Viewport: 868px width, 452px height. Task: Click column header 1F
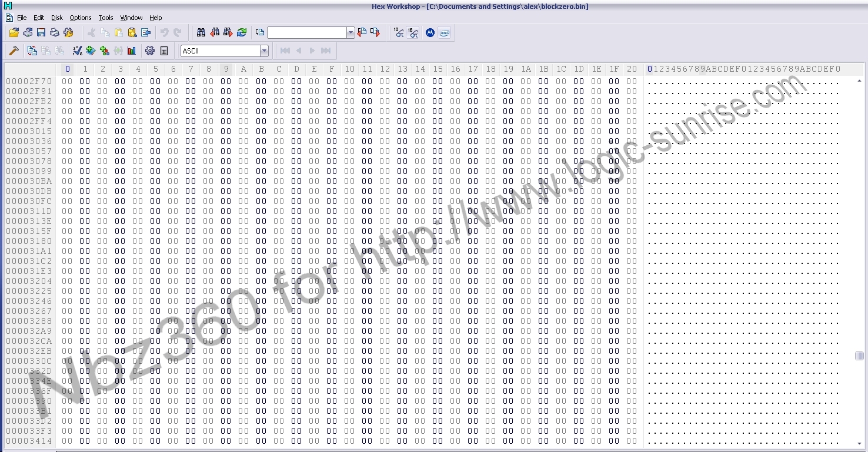614,69
